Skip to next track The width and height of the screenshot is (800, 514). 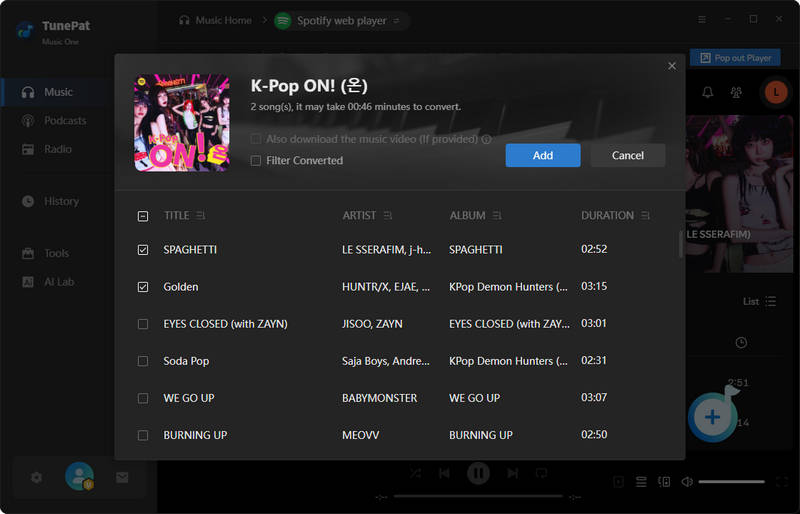point(512,473)
